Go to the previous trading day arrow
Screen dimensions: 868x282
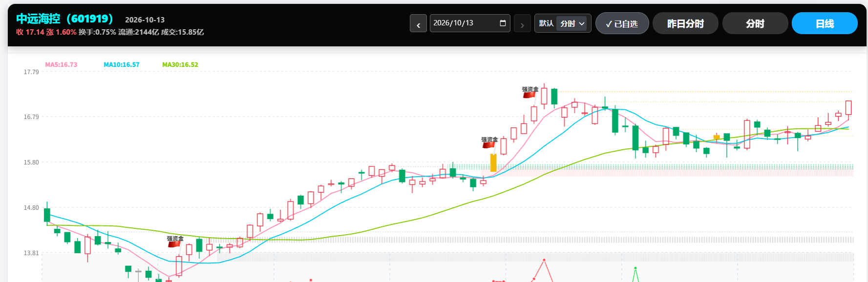418,23
